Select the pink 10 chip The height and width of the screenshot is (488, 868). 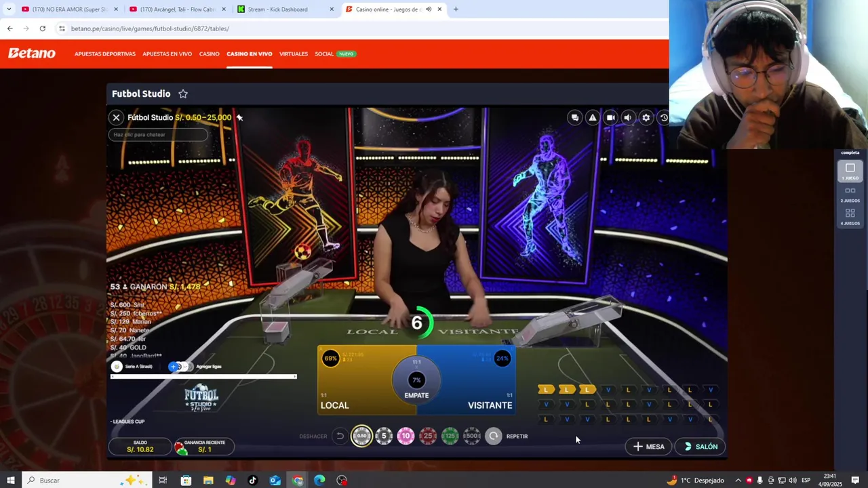tap(406, 436)
